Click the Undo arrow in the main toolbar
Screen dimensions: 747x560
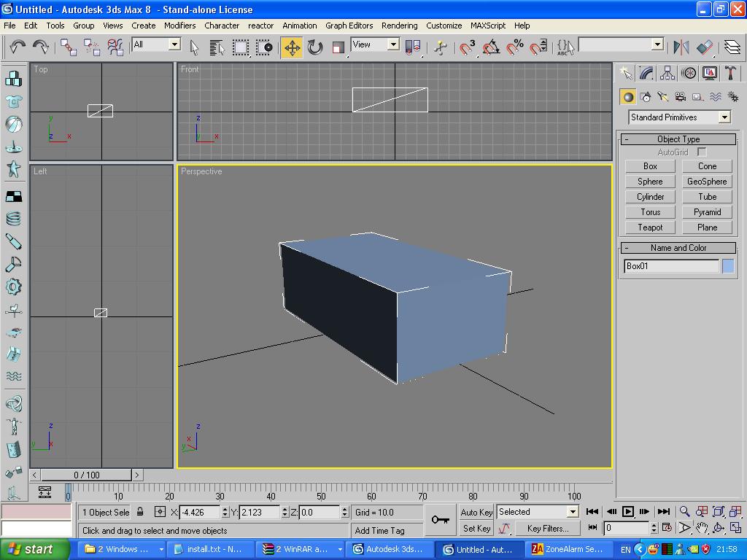click(17, 47)
